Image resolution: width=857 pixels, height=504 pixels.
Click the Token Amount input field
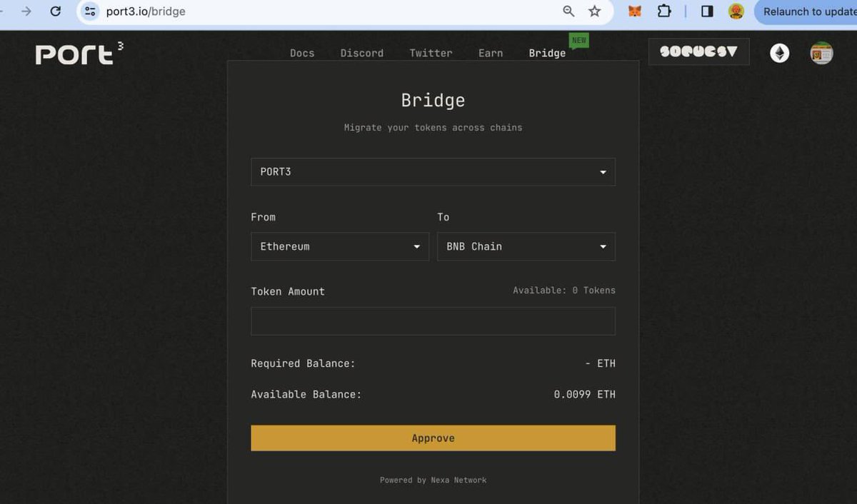click(433, 321)
